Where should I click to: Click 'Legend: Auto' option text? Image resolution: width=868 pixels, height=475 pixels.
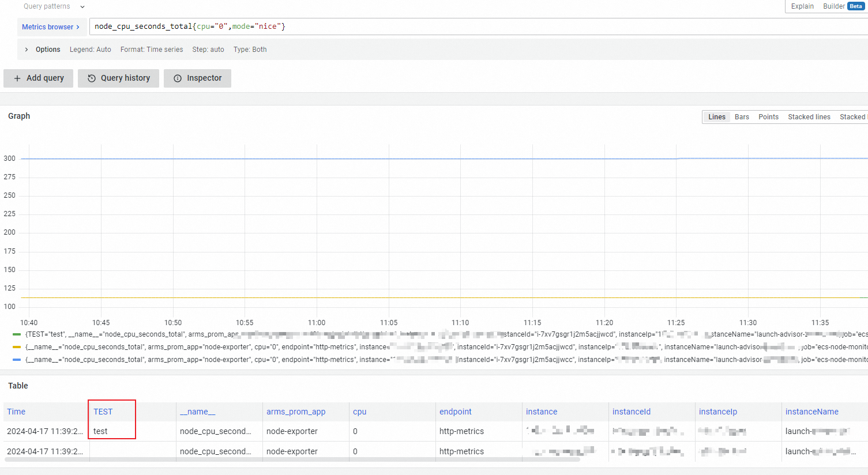tap(91, 50)
